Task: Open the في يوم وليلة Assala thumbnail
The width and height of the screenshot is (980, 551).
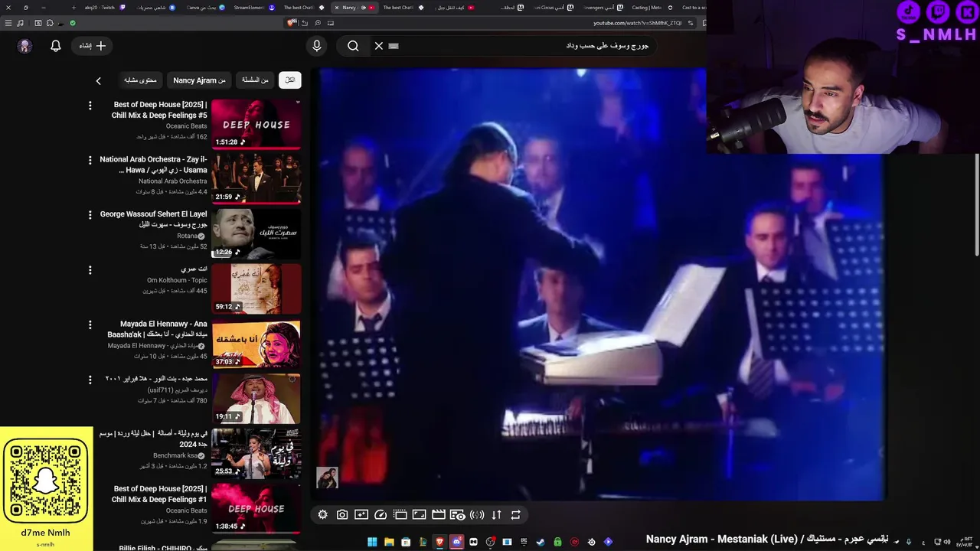Action: [256, 453]
